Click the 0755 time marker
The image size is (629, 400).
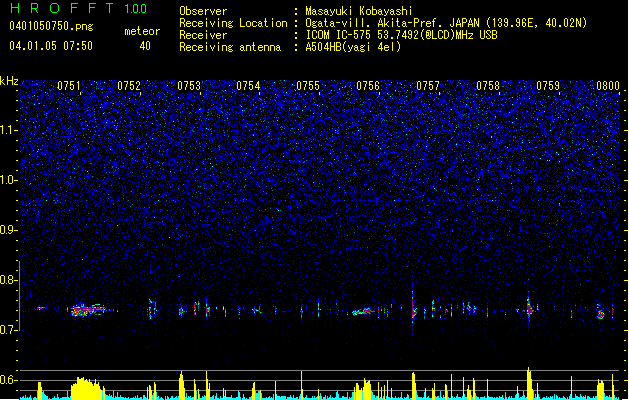(308, 86)
